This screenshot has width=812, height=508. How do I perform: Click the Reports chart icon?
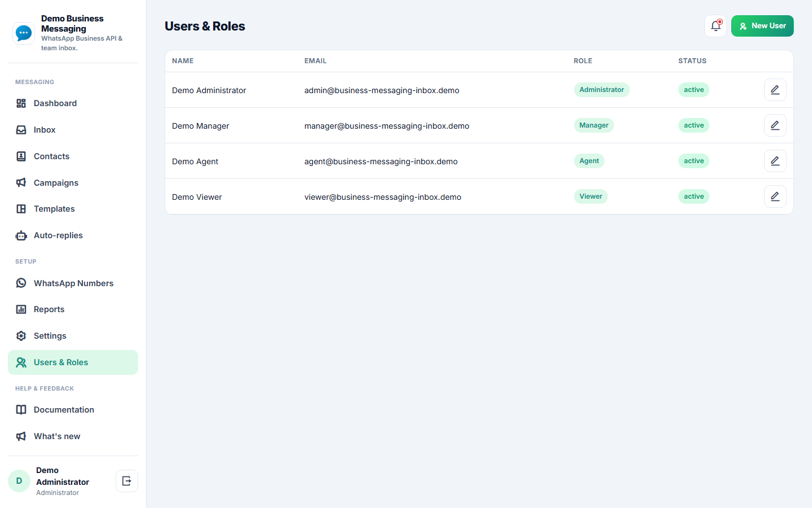(21, 309)
